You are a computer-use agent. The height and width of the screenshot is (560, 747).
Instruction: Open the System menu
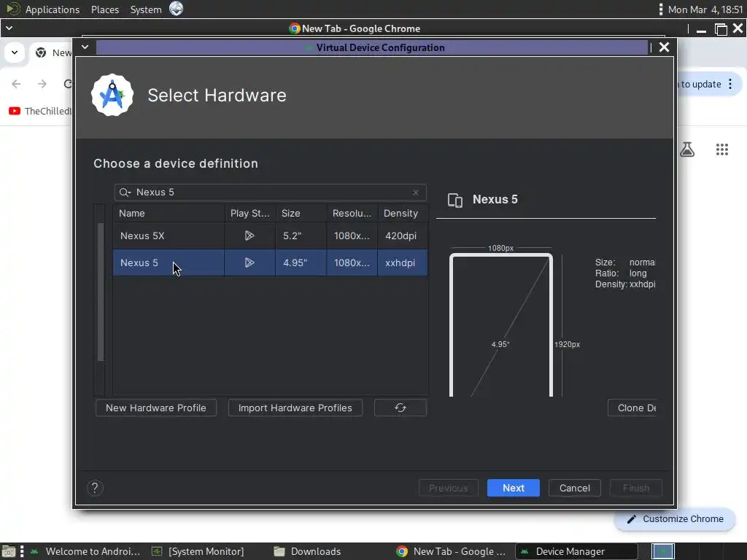pyautogui.click(x=146, y=9)
